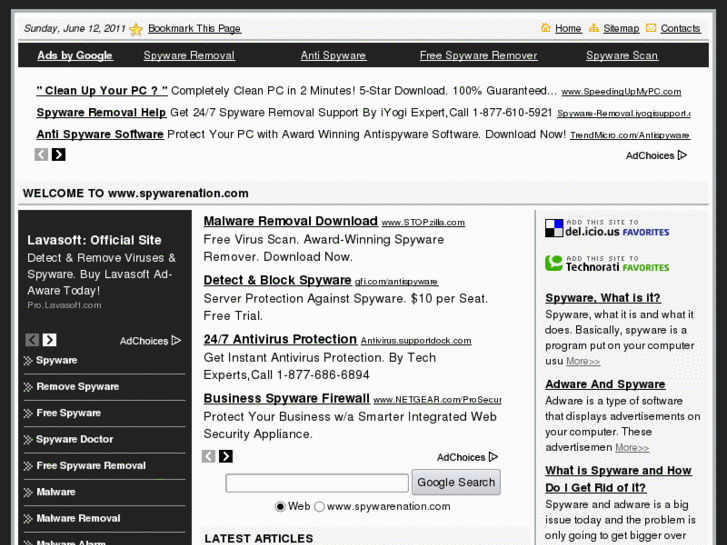Click the Home house icon
The width and height of the screenshot is (727, 545).
(545, 28)
